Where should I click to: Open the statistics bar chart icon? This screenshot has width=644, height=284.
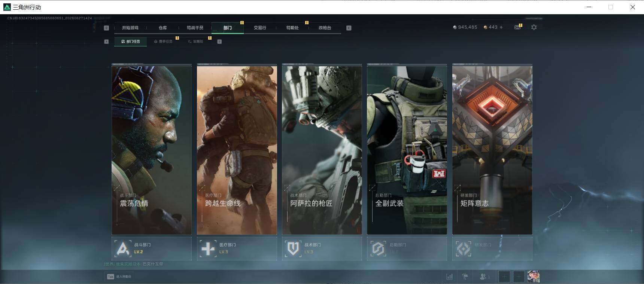449,277
